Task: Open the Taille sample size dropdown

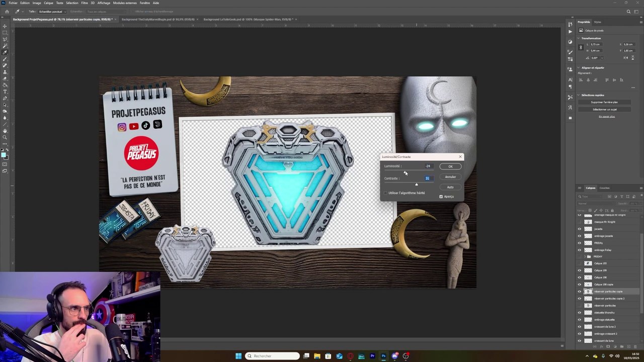Action: pos(52,12)
